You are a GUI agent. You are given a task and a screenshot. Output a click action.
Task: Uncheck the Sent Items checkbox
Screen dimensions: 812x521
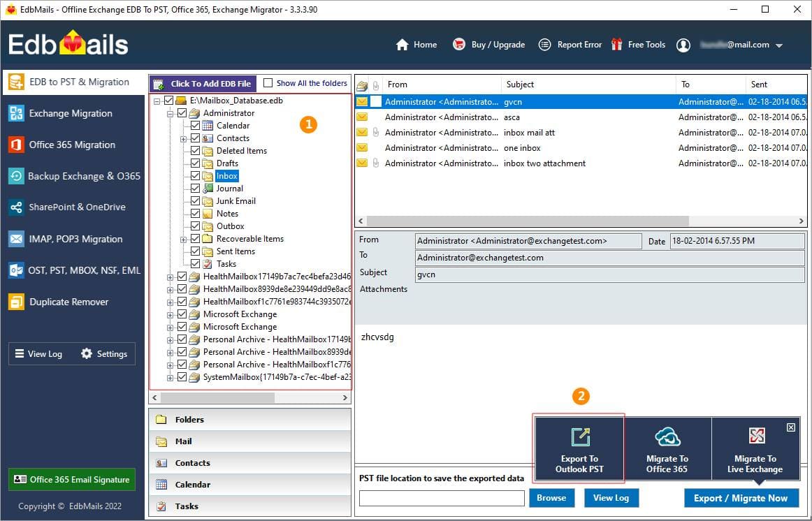[195, 251]
